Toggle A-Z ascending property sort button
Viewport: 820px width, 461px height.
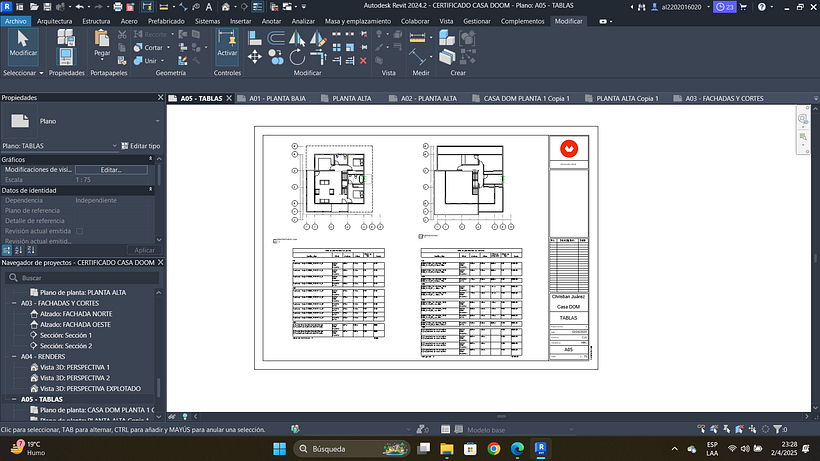[19, 250]
